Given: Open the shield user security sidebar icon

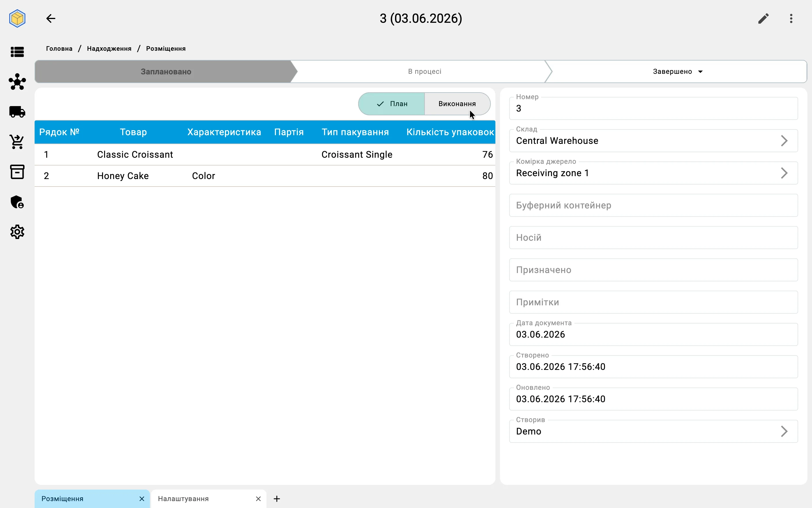Looking at the screenshot, I should pos(17,202).
